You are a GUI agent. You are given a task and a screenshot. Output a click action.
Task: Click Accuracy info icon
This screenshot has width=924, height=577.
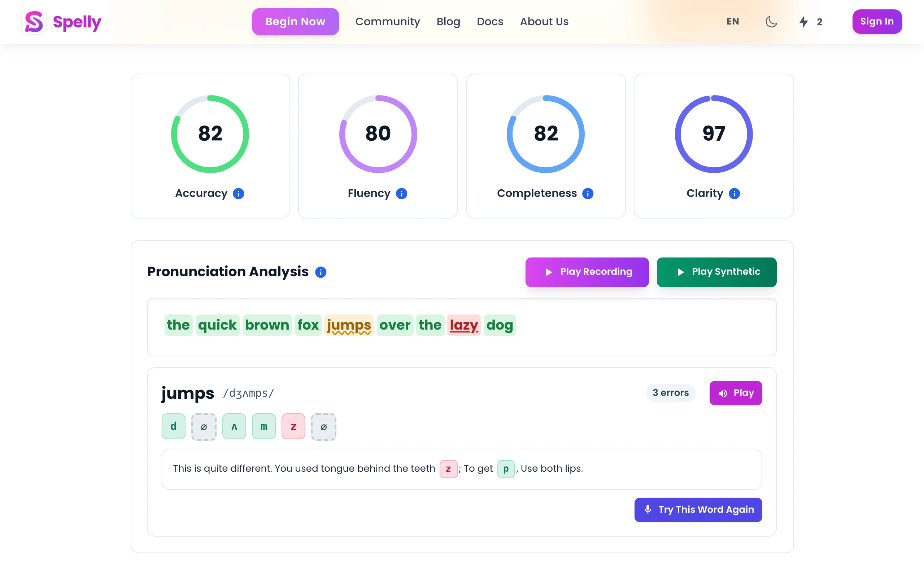[238, 194]
